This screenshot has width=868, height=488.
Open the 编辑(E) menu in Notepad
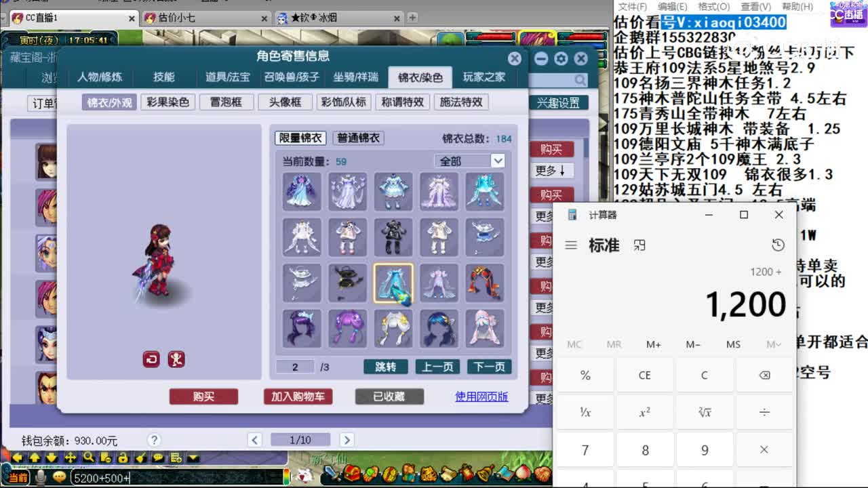pyautogui.click(x=674, y=6)
